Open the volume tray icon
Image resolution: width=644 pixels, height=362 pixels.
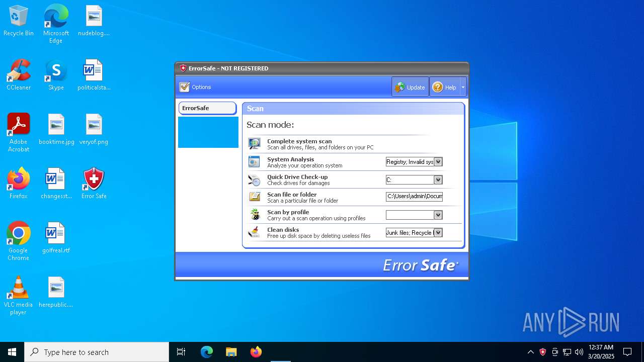pos(579,352)
